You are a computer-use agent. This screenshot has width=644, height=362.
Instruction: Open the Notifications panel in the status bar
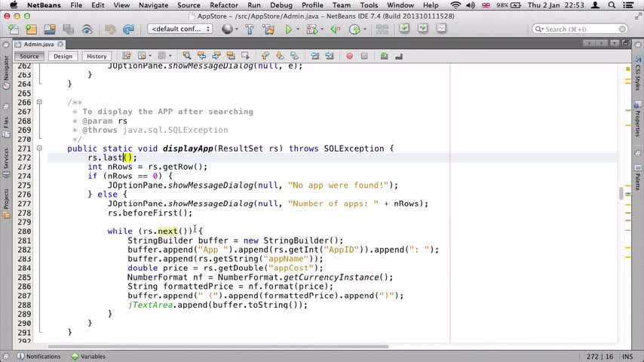39,356
